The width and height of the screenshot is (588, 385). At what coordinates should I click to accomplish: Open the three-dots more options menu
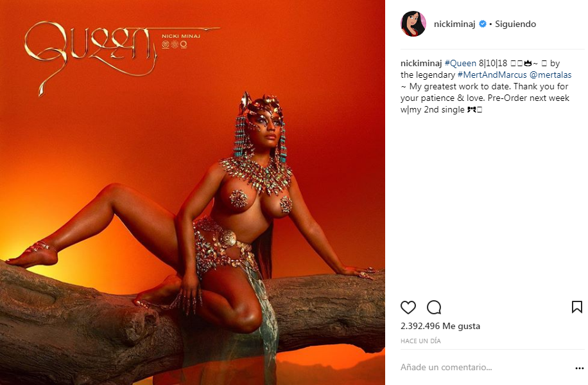click(x=580, y=368)
